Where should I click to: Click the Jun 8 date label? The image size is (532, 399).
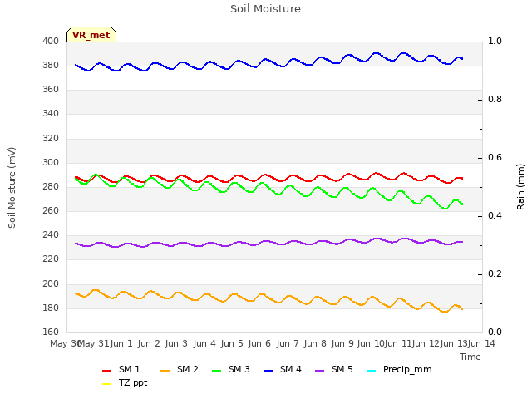pyautogui.click(x=315, y=343)
